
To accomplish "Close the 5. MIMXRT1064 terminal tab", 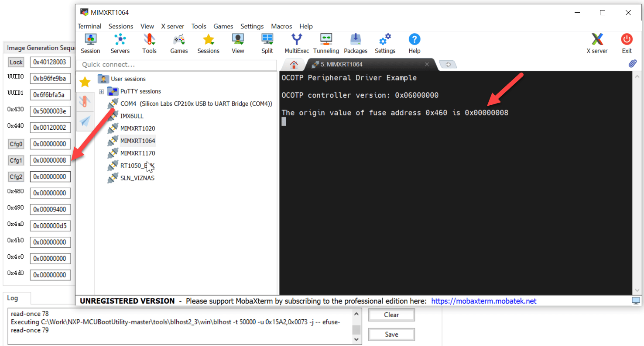I will (x=427, y=65).
